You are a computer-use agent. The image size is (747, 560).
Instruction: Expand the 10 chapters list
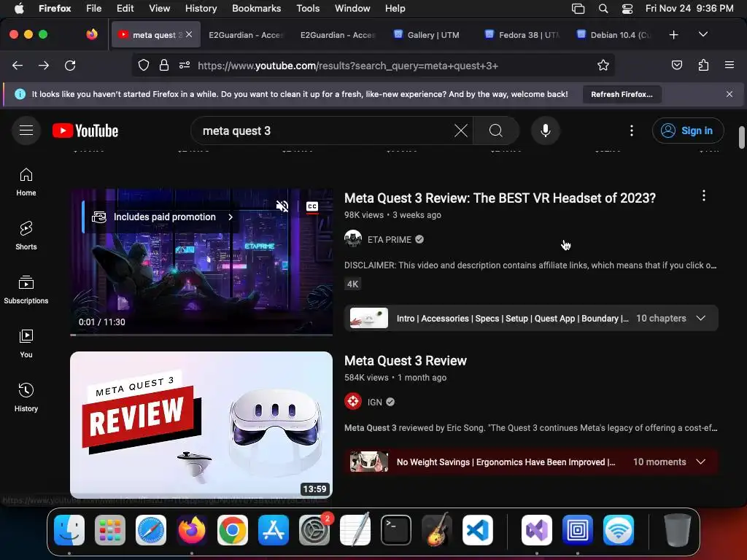(x=701, y=318)
